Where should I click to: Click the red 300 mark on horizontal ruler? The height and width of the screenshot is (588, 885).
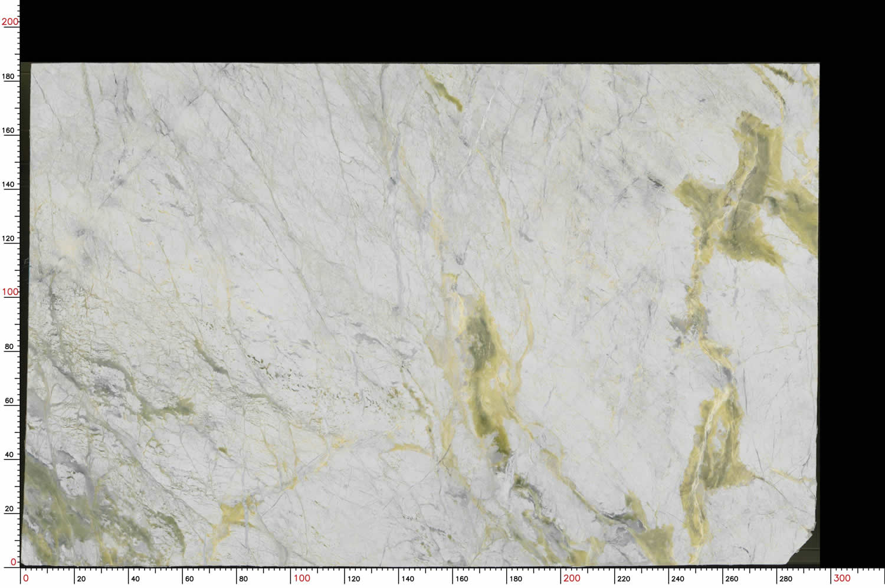tap(841, 578)
